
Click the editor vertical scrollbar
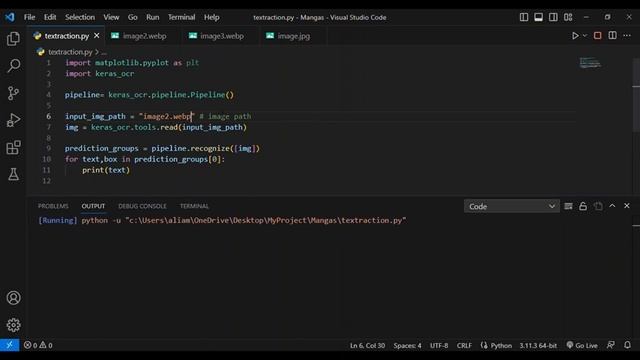[x=636, y=95]
